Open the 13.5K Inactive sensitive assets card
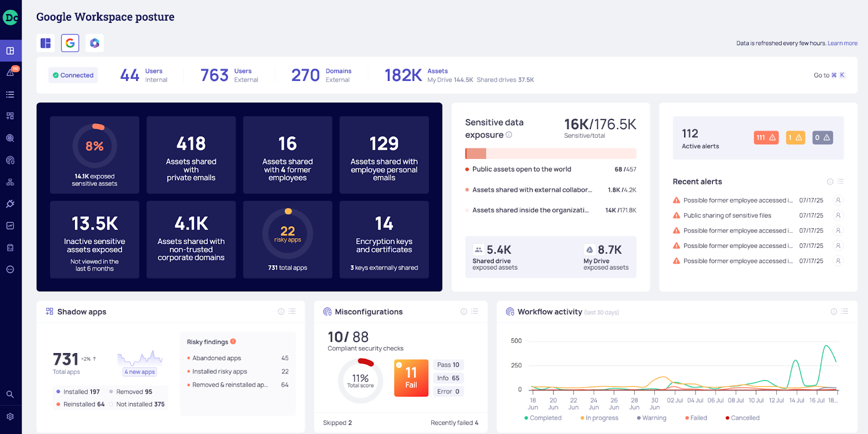 94,240
